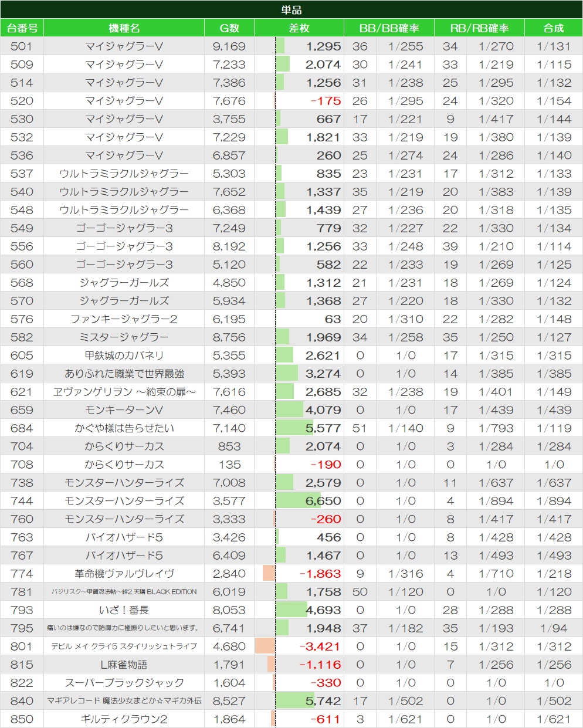Click かぐや様は告らせたい machine name
Screen dimensions: 583x728
124,428
